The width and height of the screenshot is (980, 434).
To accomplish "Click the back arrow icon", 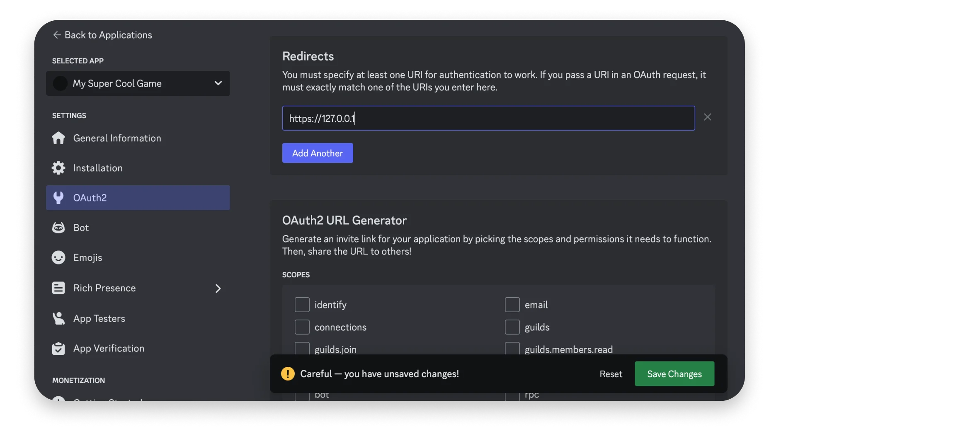I will tap(57, 35).
